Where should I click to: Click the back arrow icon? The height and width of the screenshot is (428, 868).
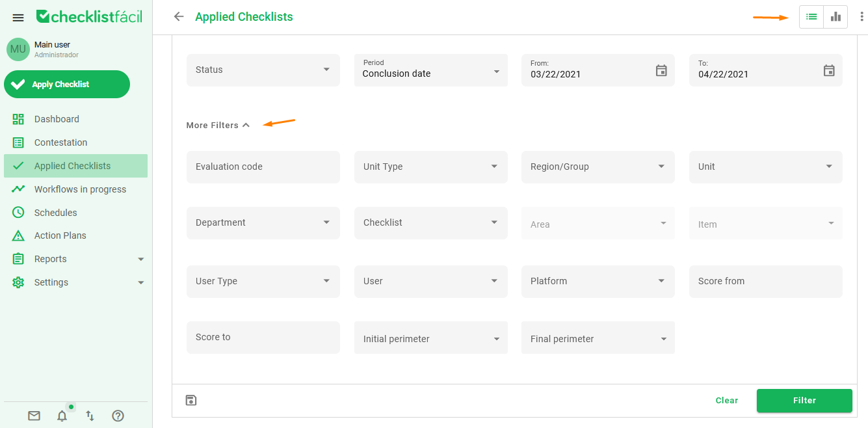(179, 17)
